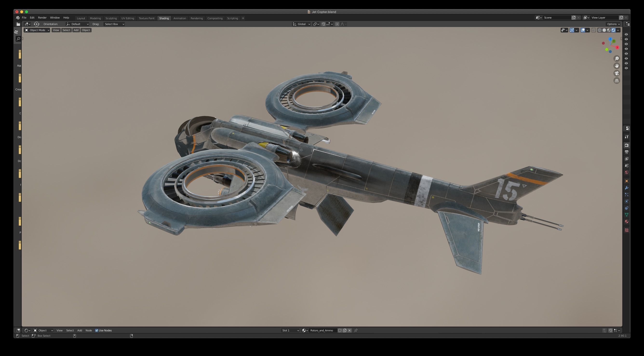Open the World properties globe tab
This screenshot has height=356, width=644.
coord(626,172)
